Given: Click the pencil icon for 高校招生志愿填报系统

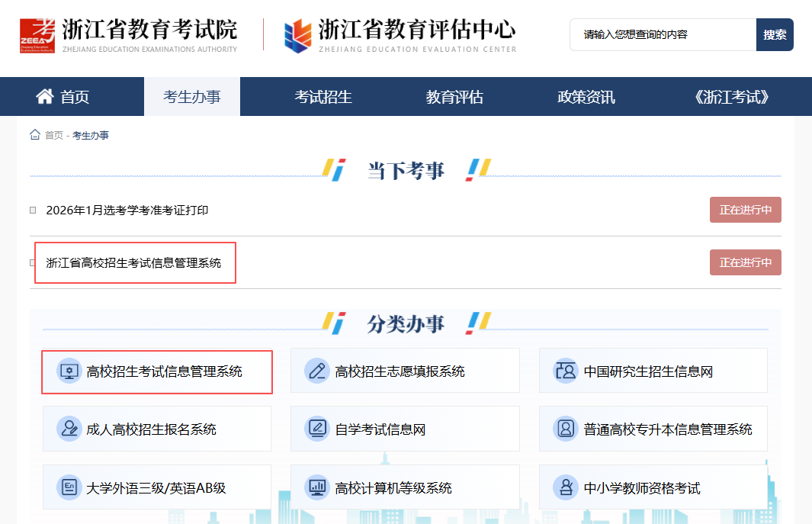Looking at the screenshot, I should point(316,371).
